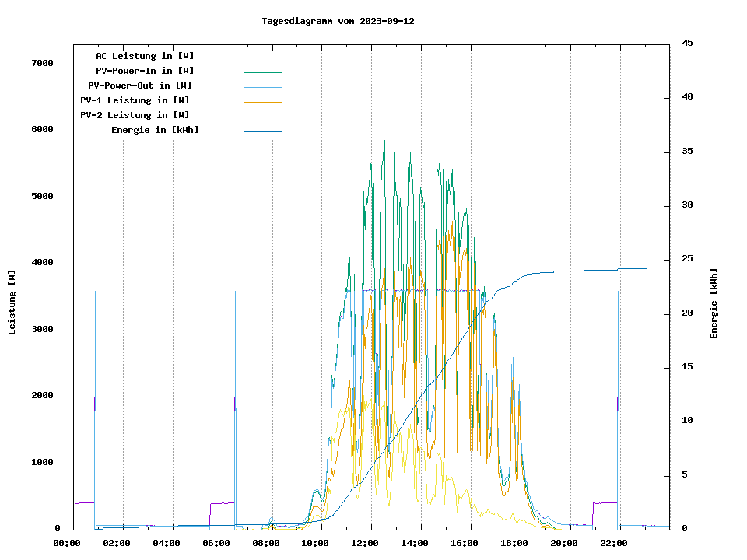Screen dimensions: 747x560
Task: Pick the PV-1 Leistung in [W] legend label
Action: (x=135, y=100)
